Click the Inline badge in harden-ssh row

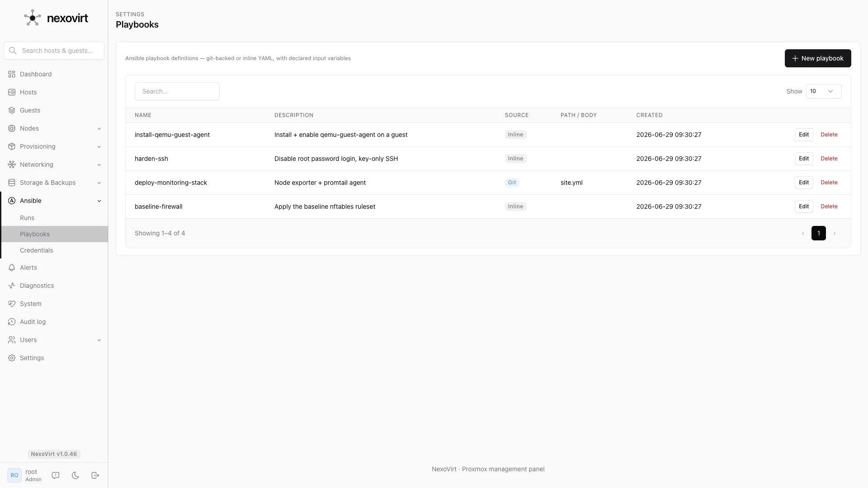[x=515, y=159]
